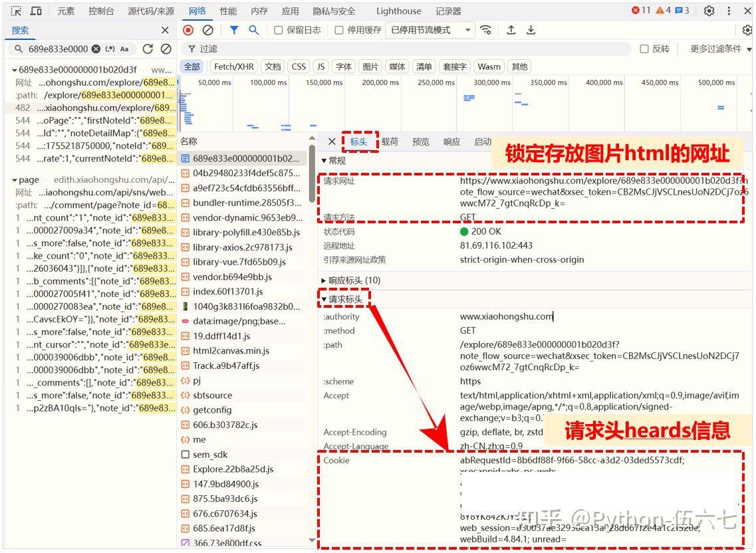756x553 pixels.
Task: Click the inspect element picker icon
Action: point(17,11)
